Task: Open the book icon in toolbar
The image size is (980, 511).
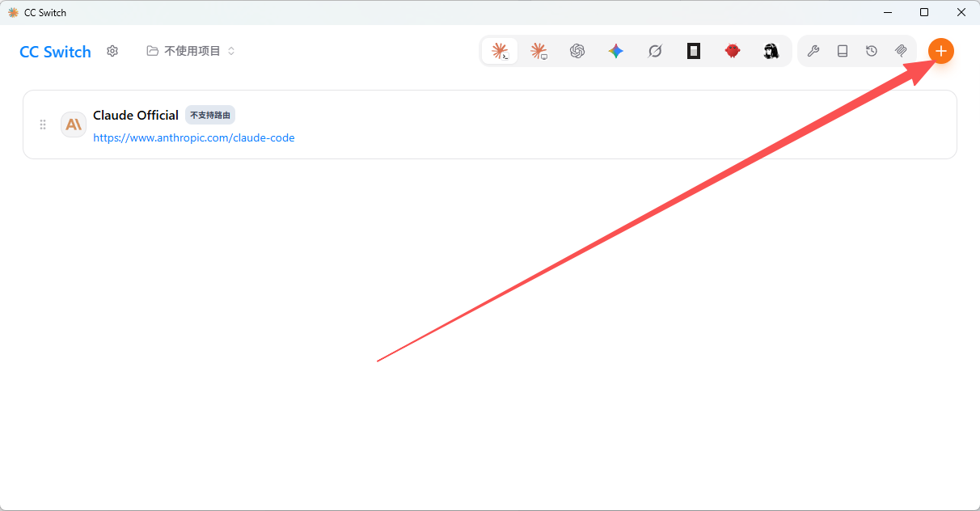Action: click(843, 51)
